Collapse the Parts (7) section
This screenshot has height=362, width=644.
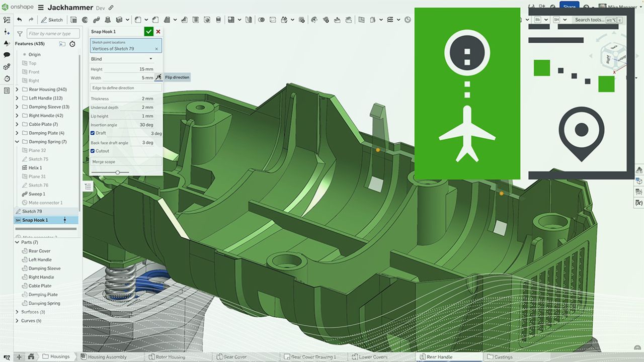tap(17, 242)
